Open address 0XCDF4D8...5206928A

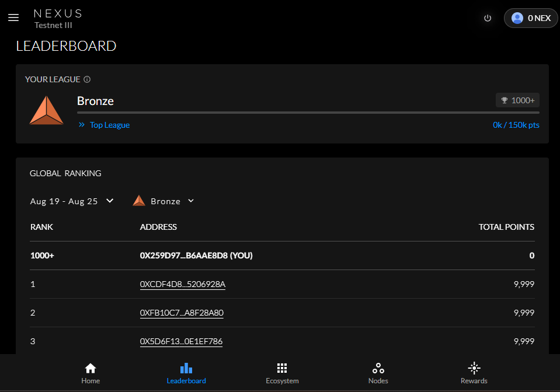183,284
